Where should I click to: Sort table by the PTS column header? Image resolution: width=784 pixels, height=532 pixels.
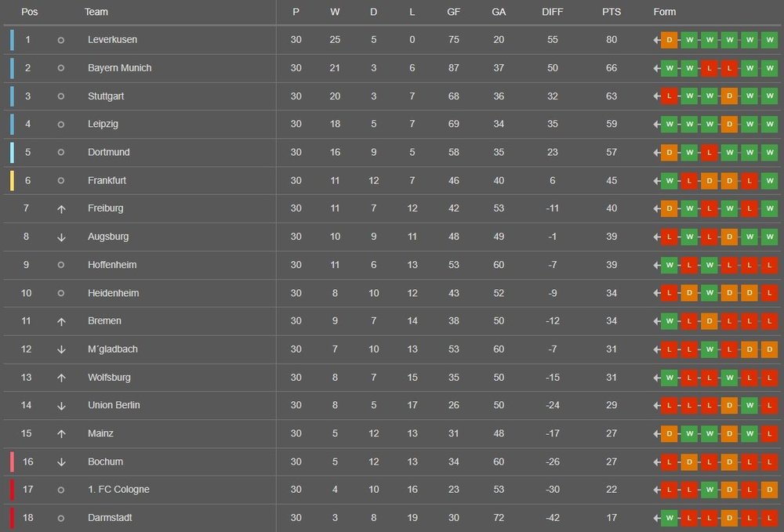pos(611,12)
